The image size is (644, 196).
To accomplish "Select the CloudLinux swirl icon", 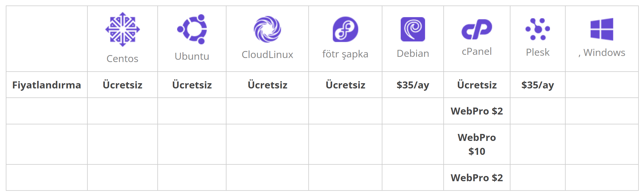I will pos(267,29).
